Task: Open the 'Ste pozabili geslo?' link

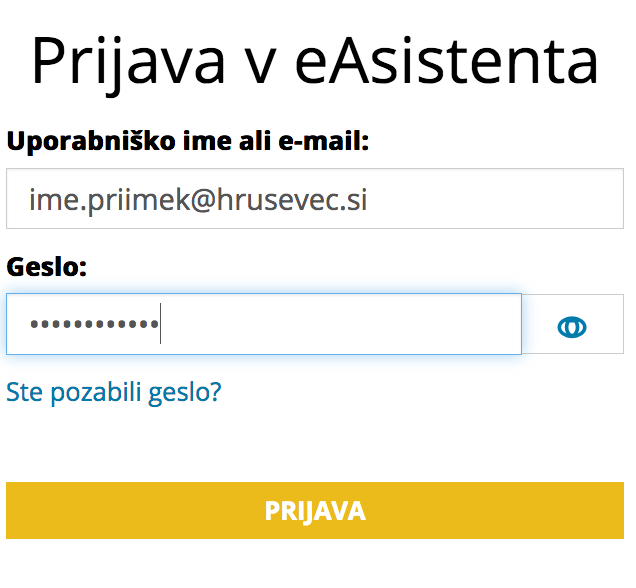Action: point(114,392)
